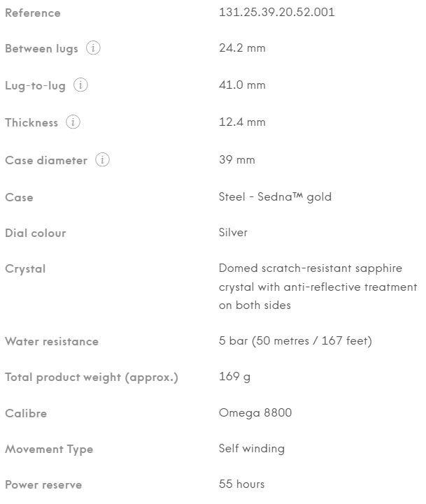Select the 12.4 mm thickness value
Viewport: 426px width, 504px height.
click(242, 122)
